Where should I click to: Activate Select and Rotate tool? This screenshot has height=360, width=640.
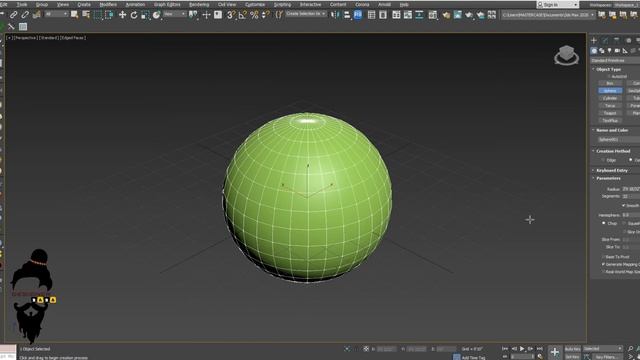pyautogui.click(x=134, y=15)
